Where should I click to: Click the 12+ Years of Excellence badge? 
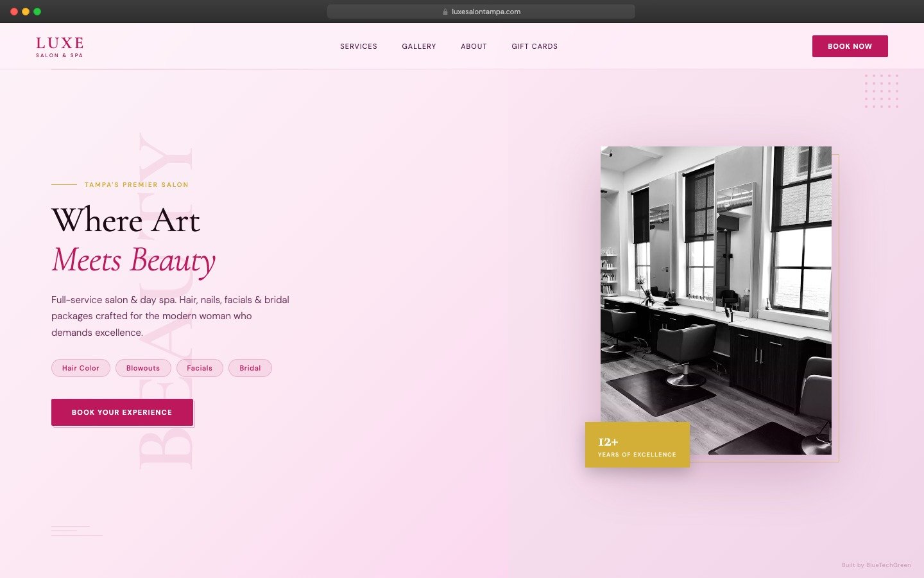tap(637, 444)
